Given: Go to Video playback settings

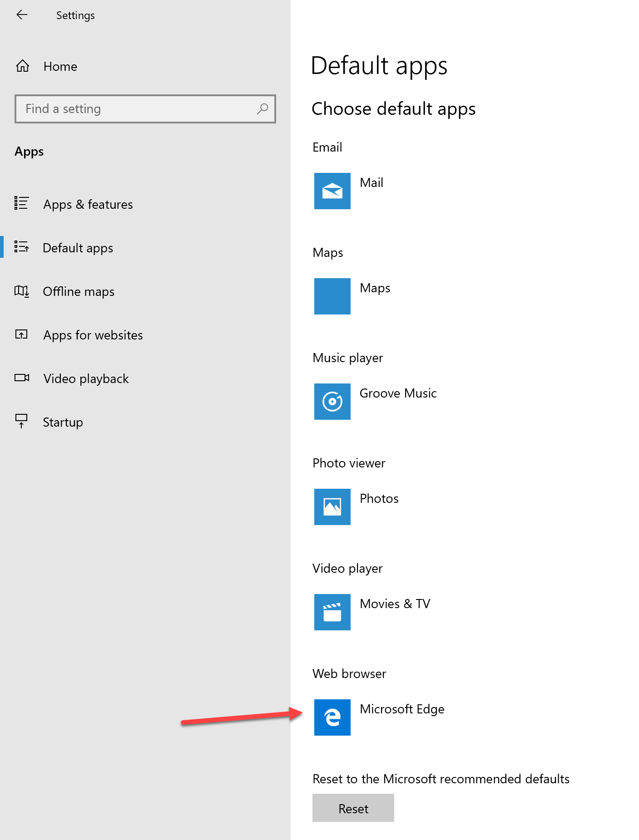Looking at the screenshot, I should click(x=145, y=378).
